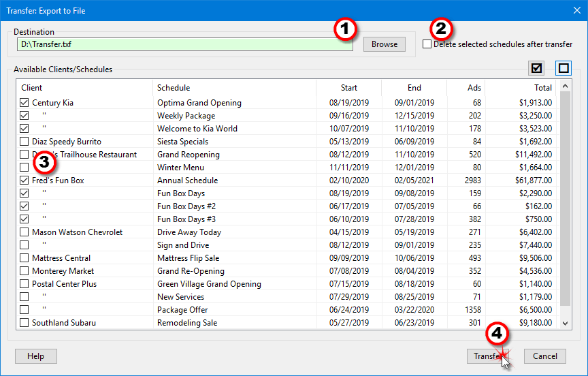Select the 'Green Village Grand Opening' text
This screenshot has width=588, height=376.
pos(209,284)
